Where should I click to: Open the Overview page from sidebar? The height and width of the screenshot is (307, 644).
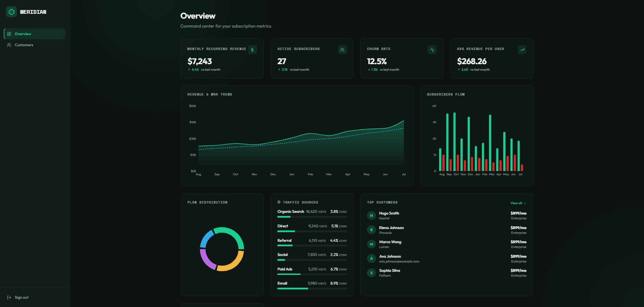pyautogui.click(x=34, y=34)
